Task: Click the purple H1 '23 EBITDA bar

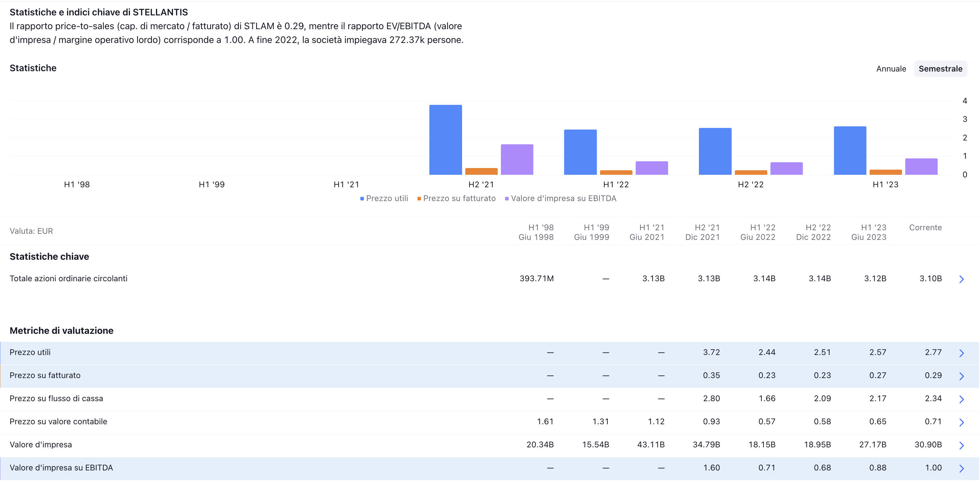Action: (921, 166)
